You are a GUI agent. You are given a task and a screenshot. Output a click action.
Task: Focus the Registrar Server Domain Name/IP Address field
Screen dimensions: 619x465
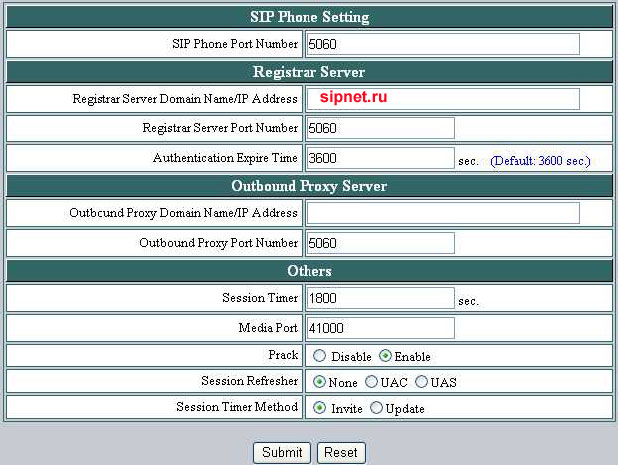click(x=442, y=98)
